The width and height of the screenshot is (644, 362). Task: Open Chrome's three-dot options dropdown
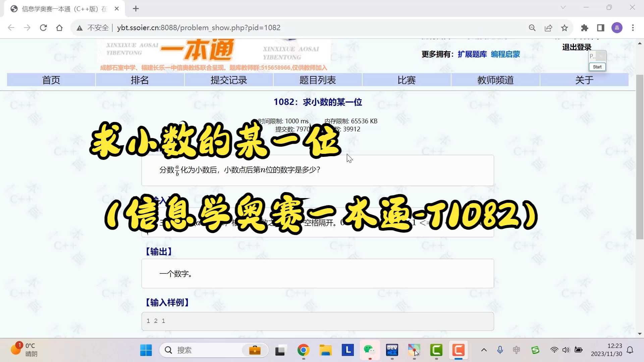tap(634, 28)
